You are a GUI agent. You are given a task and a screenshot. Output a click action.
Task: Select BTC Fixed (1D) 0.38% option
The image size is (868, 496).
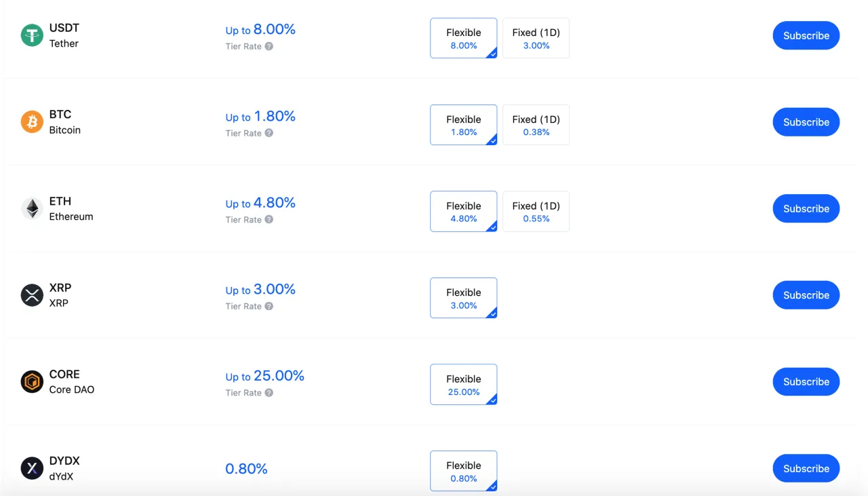click(536, 125)
